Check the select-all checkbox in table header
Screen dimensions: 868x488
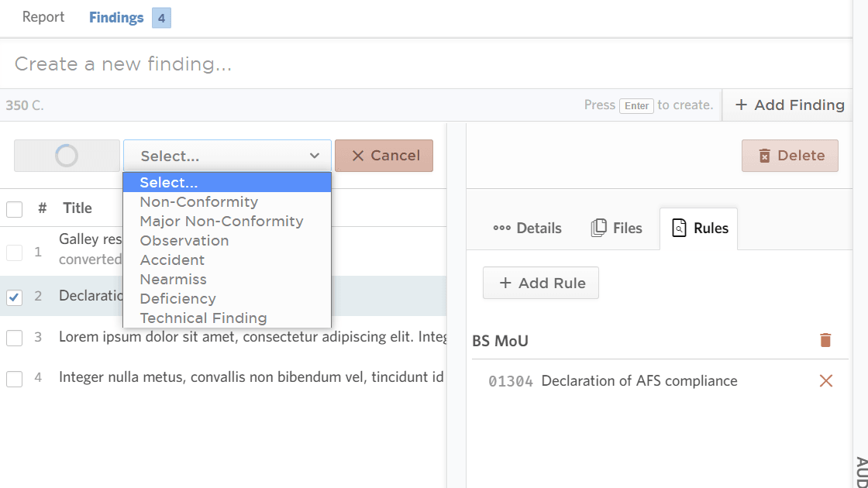pos(14,208)
